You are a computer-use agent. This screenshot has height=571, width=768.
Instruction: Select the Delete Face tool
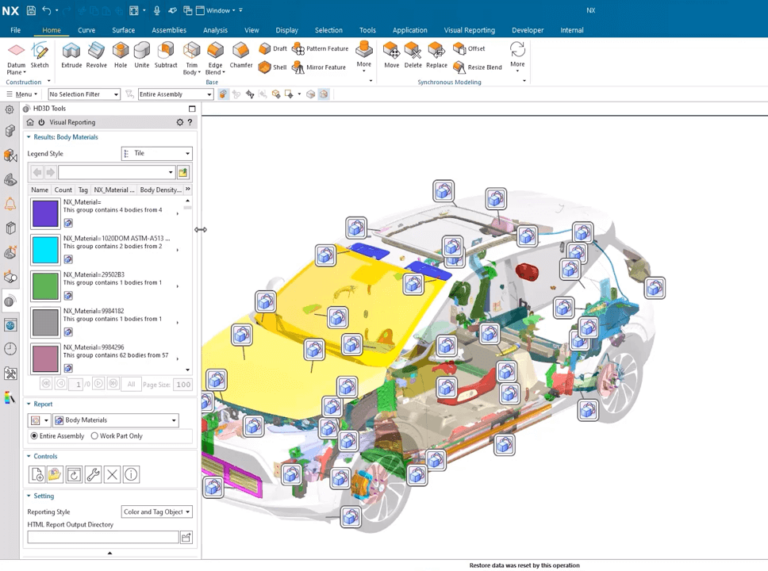[413, 55]
